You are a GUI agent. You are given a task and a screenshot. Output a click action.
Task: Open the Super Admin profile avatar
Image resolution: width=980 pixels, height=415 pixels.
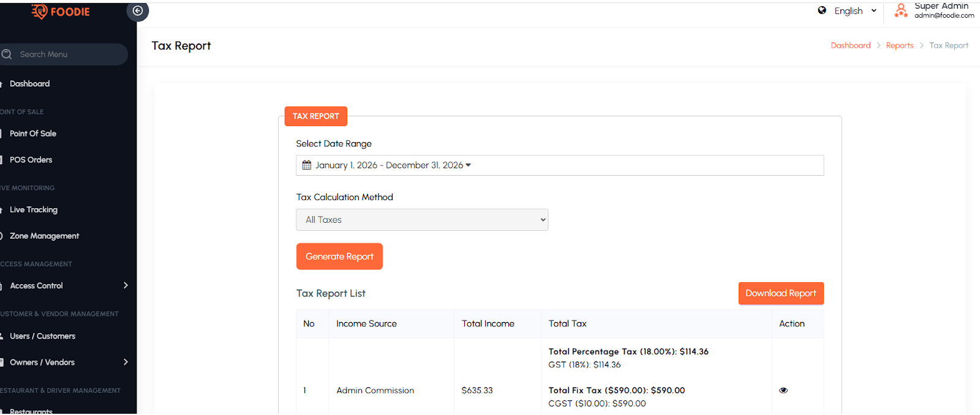[x=900, y=10]
